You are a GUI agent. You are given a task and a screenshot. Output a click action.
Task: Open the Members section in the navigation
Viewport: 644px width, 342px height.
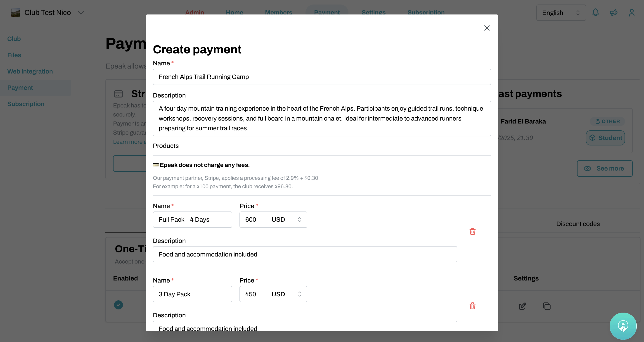coord(279,12)
